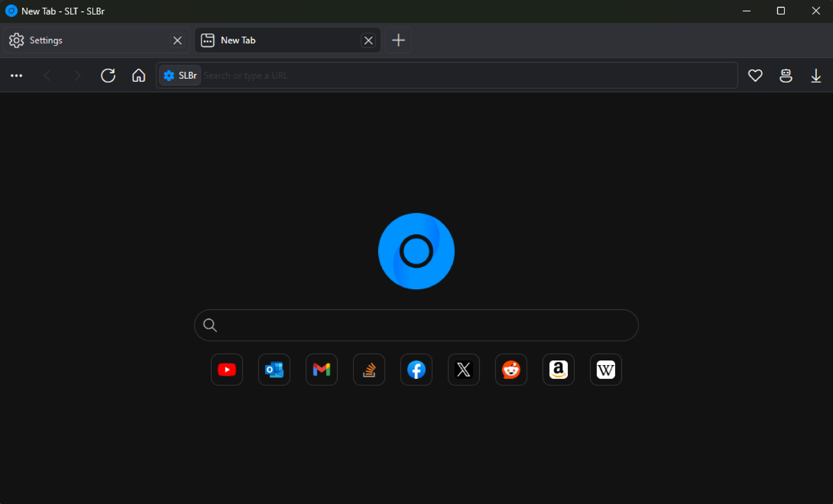Click the heart favorites icon
This screenshot has width=833, height=504.
pyautogui.click(x=755, y=75)
